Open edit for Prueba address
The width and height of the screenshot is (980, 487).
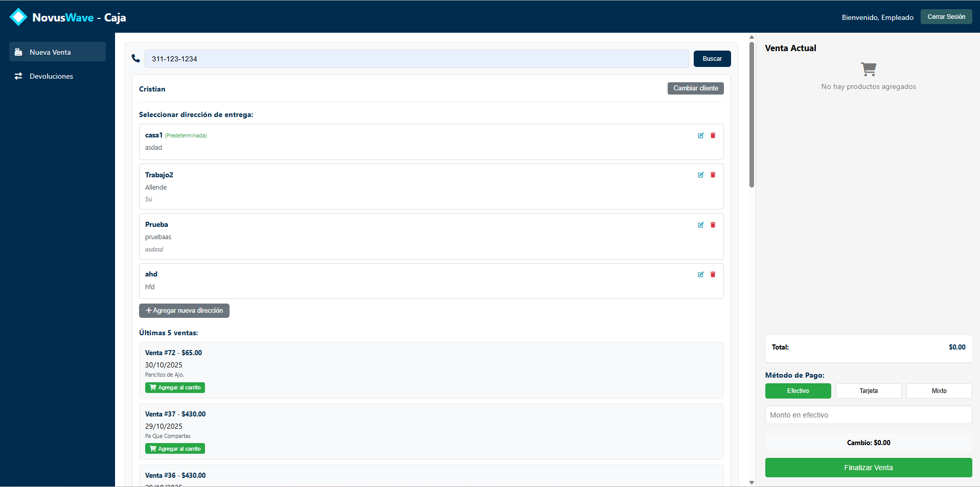click(700, 225)
